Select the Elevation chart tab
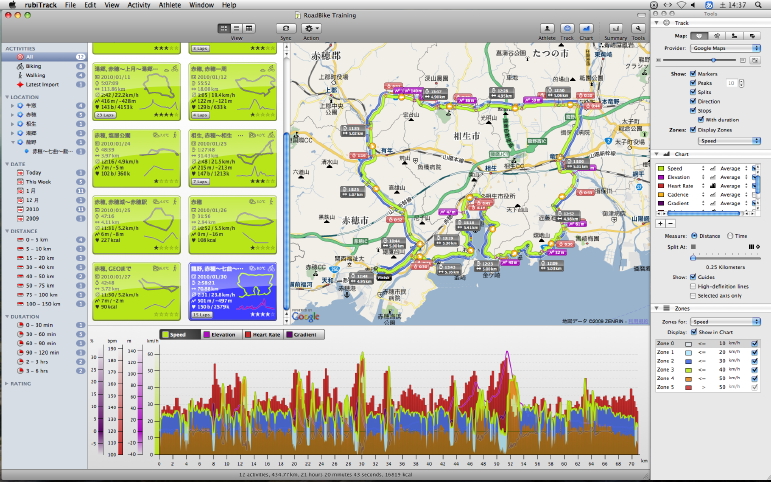771x482 pixels. point(221,335)
